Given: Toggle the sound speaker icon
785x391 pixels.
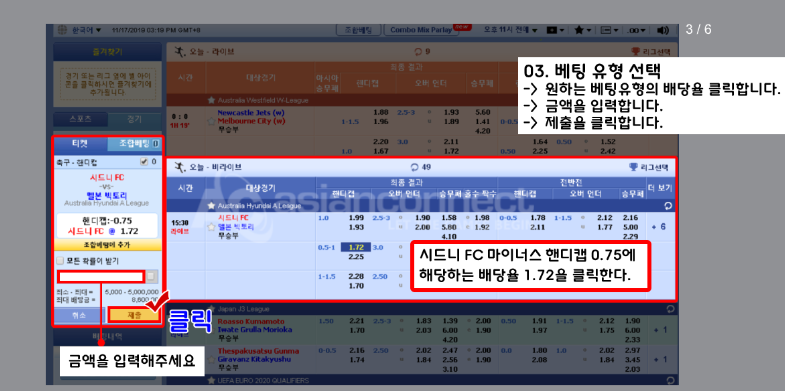Looking at the screenshot, I should pos(662,31).
